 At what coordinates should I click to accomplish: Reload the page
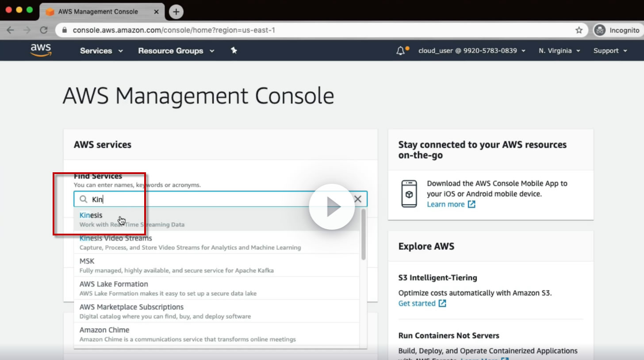[x=44, y=30]
